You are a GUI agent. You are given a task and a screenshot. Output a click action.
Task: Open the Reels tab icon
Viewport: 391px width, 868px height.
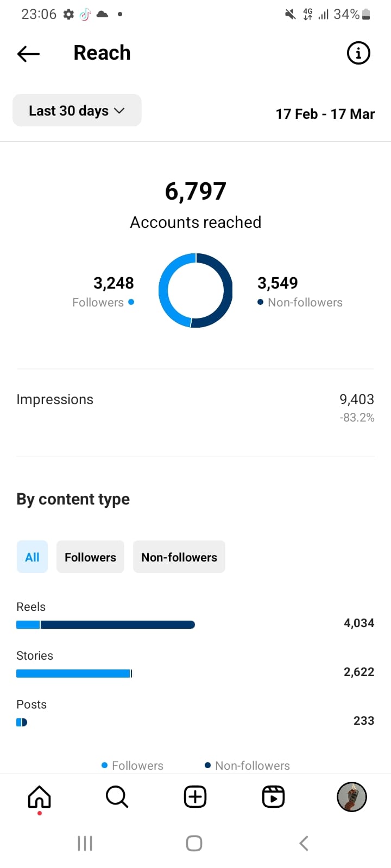click(x=273, y=797)
